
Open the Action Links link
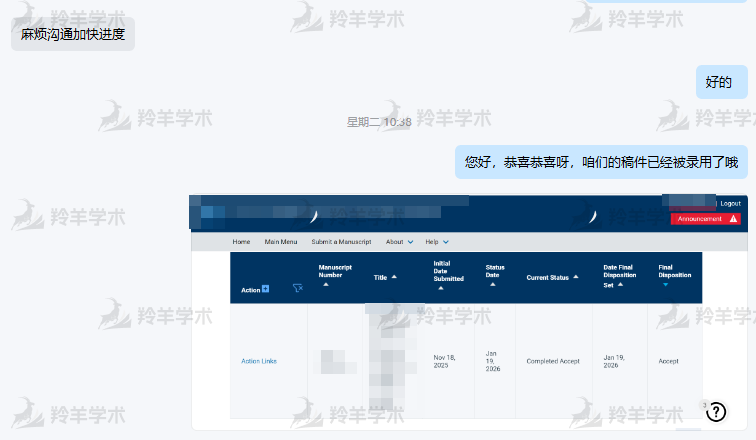point(259,361)
